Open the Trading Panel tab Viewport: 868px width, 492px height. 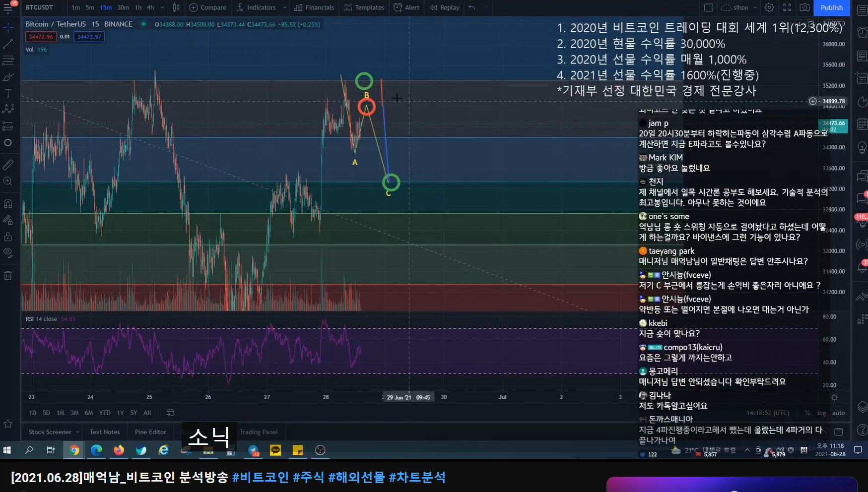click(x=259, y=432)
